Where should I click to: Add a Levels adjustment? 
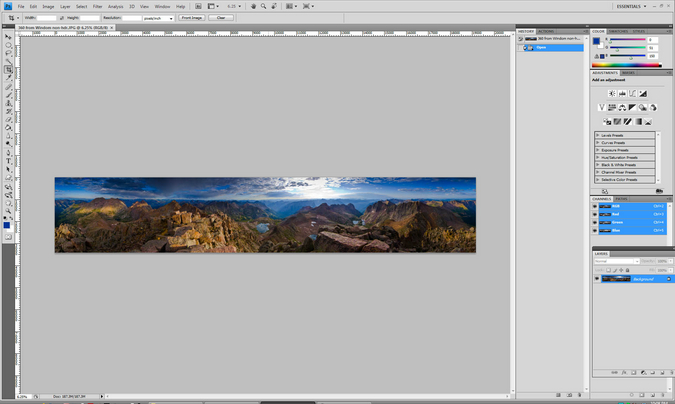[622, 93]
